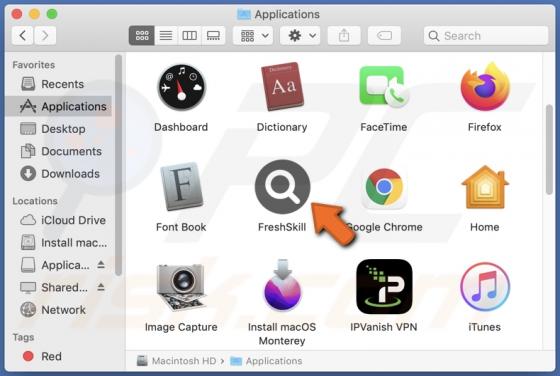The image size is (560, 376).
Task: Open Recents in the sidebar
Action: [x=59, y=84]
